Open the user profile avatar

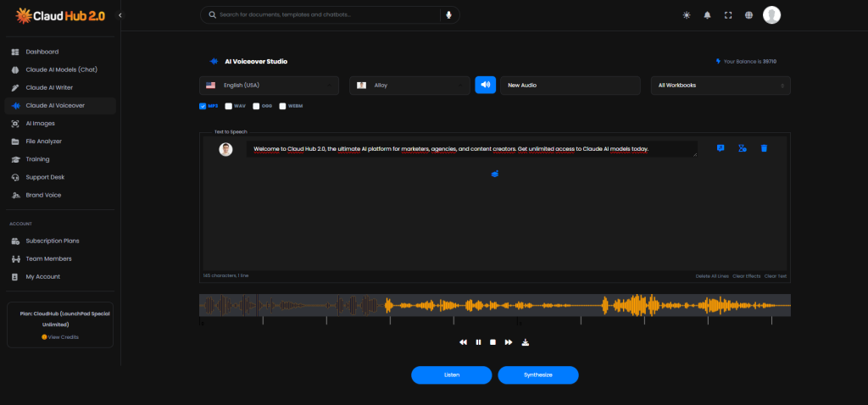(x=771, y=15)
